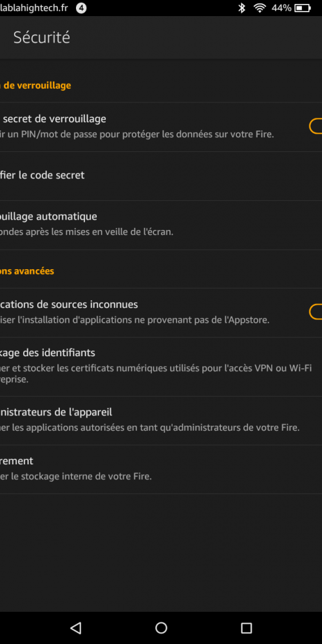Image resolution: width=322 pixels, height=644 pixels.
Task: Tap the home circle navigation button
Action: 161,627
